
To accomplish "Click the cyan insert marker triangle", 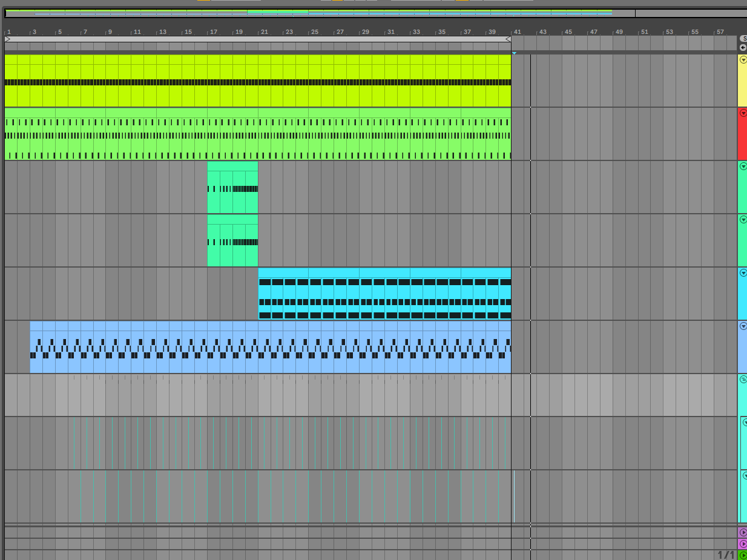I will point(514,53).
